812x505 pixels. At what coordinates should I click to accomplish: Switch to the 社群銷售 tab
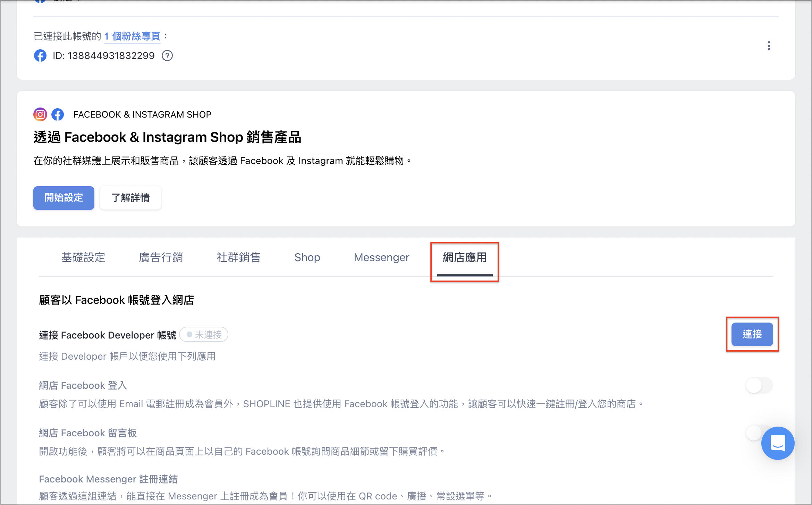click(x=239, y=257)
